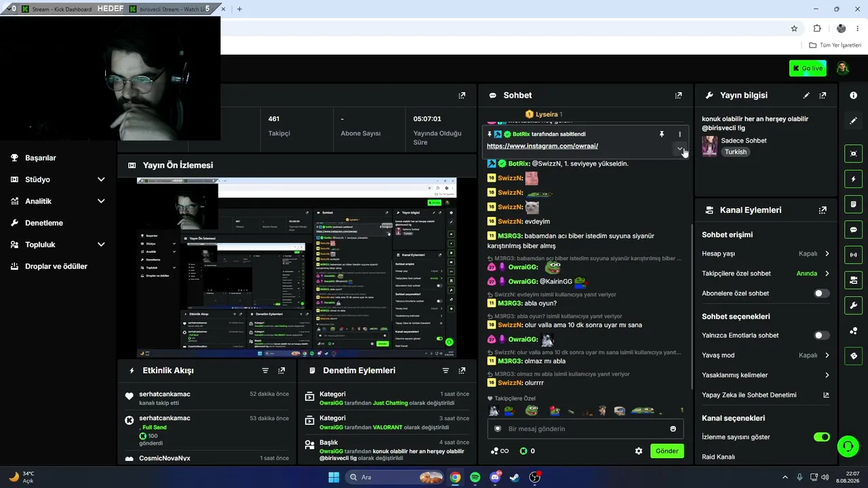This screenshot has height=488, width=868.
Task: Click the document icon in right sidebar
Action: click(853, 204)
